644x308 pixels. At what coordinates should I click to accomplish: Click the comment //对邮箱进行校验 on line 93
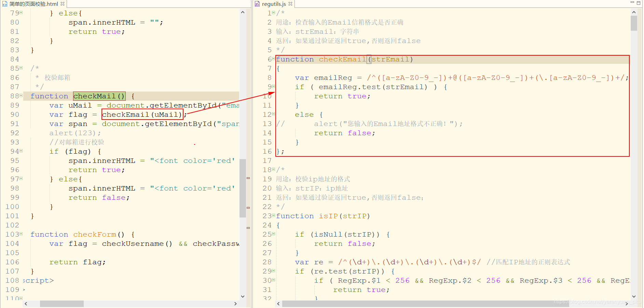click(77, 142)
